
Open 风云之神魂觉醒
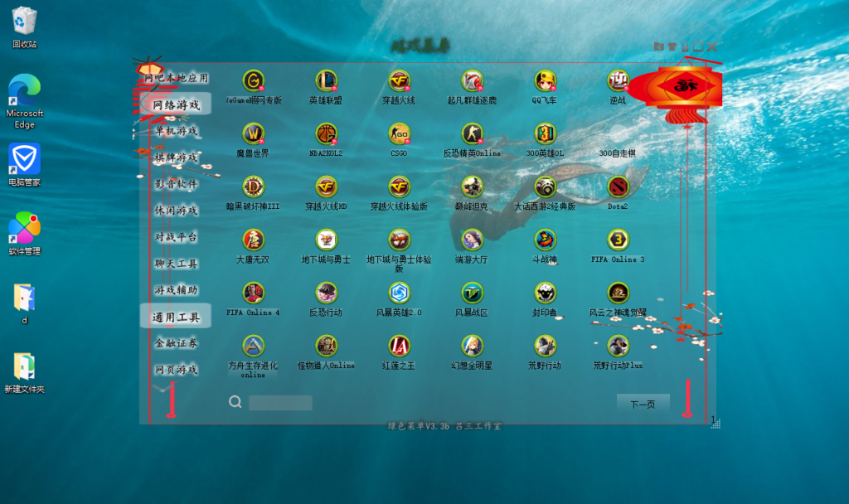618,293
